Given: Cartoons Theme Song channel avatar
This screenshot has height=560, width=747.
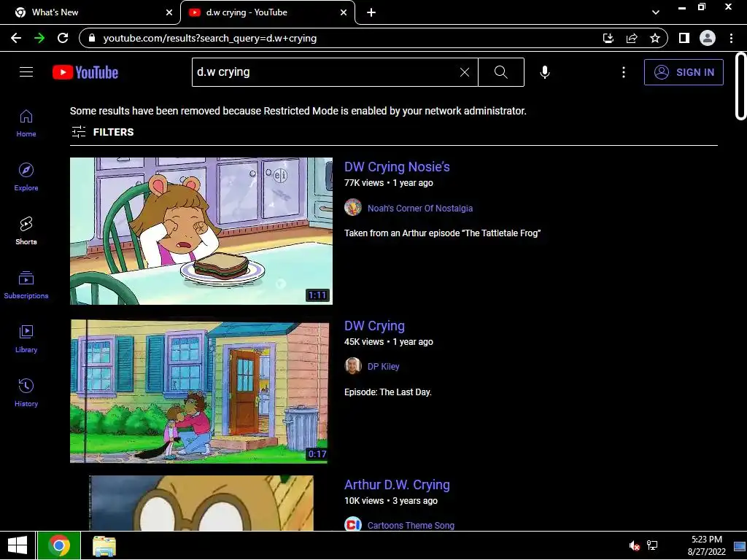Looking at the screenshot, I should (353, 524).
